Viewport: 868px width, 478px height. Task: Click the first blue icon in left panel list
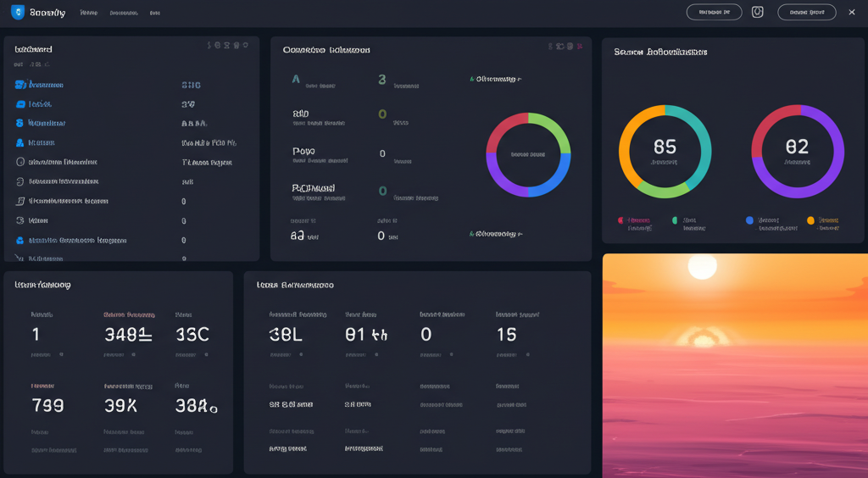coord(20,85)
